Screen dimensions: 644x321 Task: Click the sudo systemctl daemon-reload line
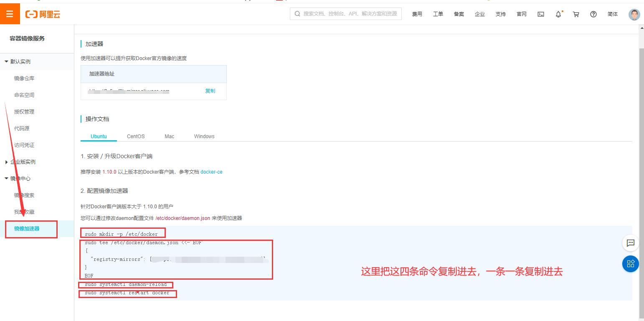click(126, 284)
